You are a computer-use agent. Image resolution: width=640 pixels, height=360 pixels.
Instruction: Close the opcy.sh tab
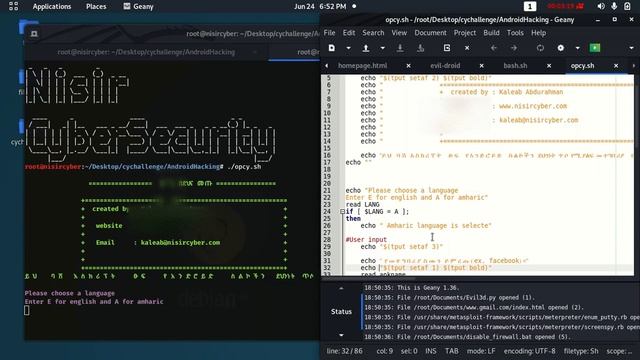tap(616, 66)
